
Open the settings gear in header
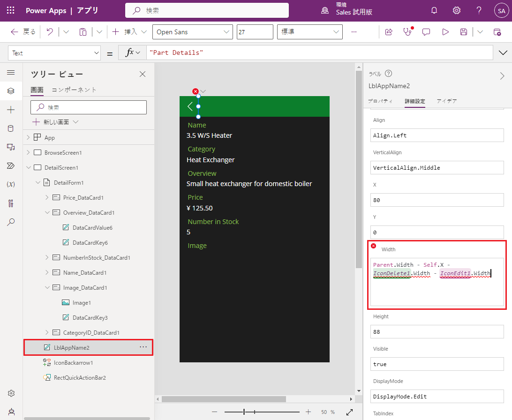click(457, 10)
